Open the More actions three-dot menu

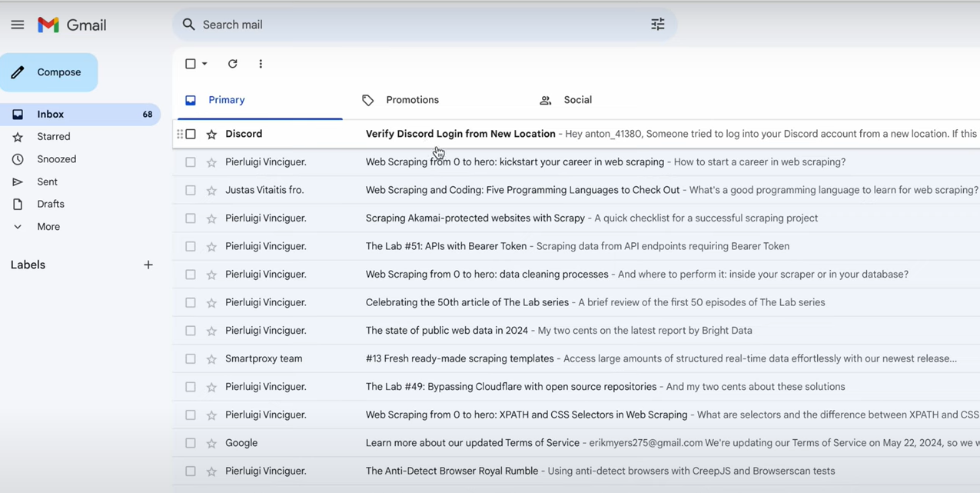pos(261,64)
